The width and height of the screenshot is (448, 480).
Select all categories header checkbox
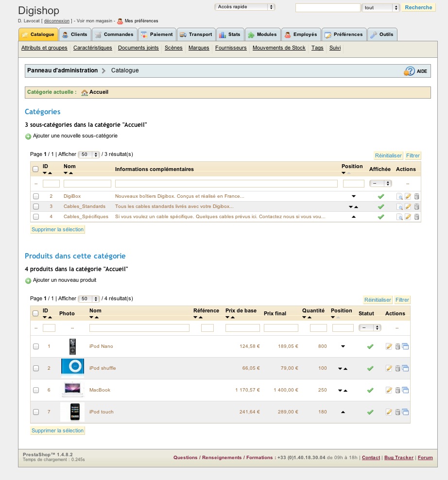35,169
